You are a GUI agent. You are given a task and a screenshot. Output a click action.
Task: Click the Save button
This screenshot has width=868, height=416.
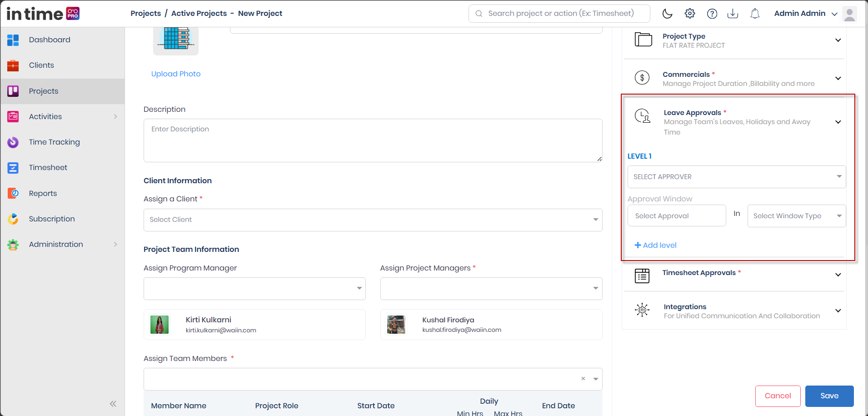829,396
